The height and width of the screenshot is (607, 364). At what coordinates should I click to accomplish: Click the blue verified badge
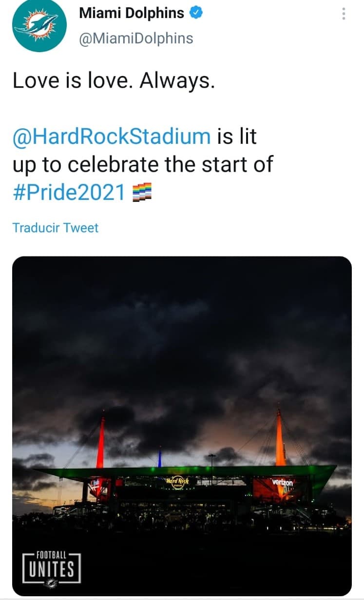195,13
